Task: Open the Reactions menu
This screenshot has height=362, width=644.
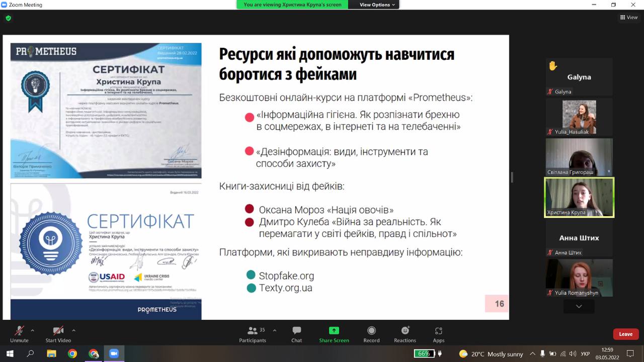Action: 405,331
